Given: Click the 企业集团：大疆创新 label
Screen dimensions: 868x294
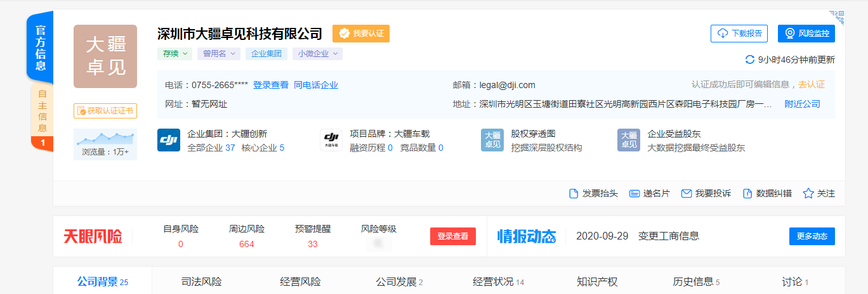Looking at the screenshot, I should coord(227,134).
